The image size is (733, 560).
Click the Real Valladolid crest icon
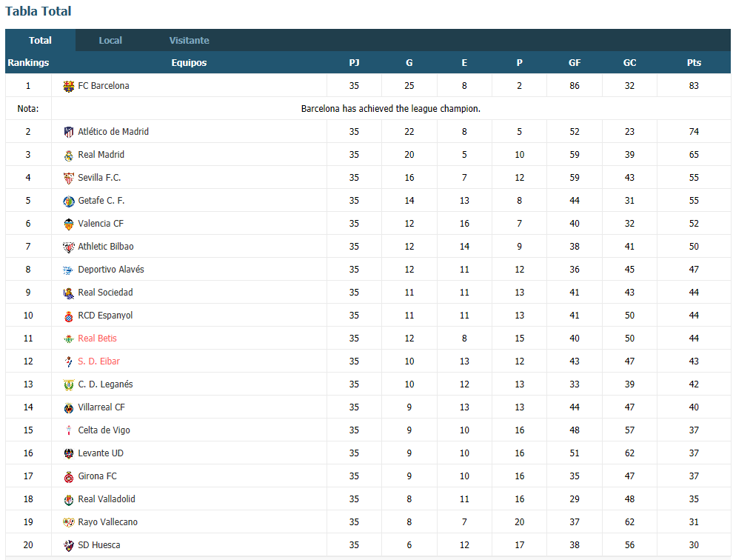pos(69,500)
